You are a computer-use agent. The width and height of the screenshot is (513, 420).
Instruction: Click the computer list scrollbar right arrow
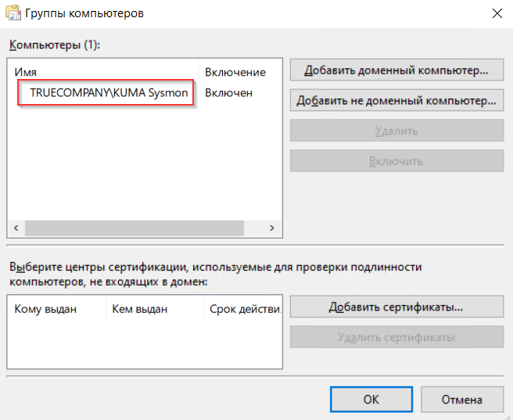tap(272, 228)
